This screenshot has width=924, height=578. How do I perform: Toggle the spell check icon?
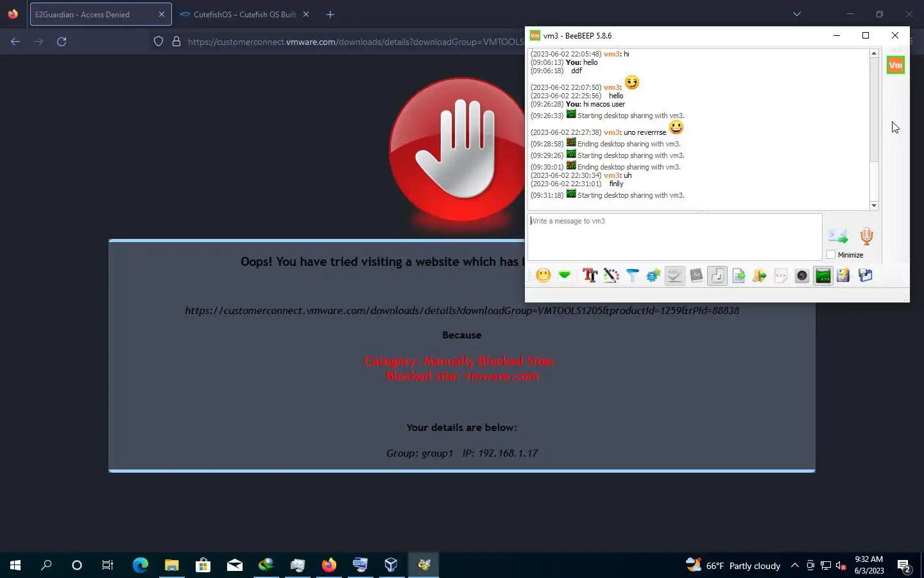coord(674,276)
